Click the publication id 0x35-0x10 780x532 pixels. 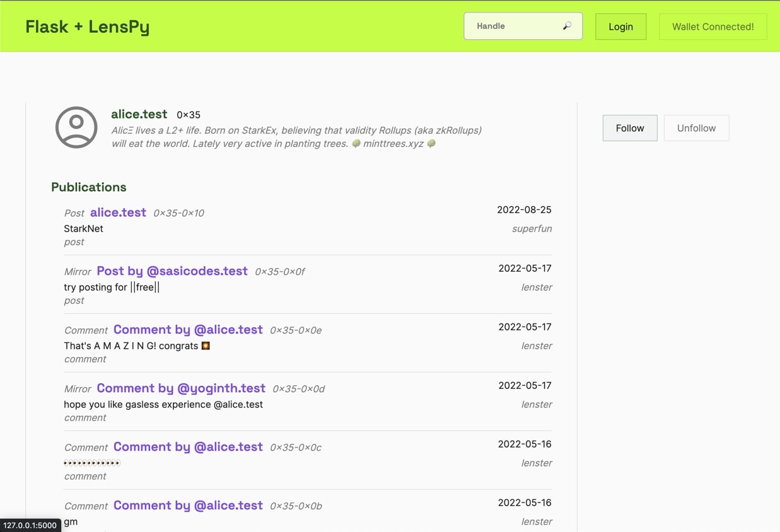178,213
